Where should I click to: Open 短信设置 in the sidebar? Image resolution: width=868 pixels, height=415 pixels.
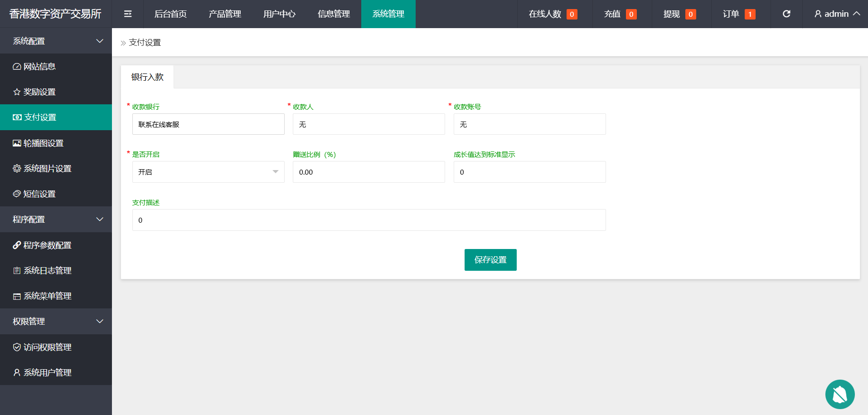click(56, 194)
